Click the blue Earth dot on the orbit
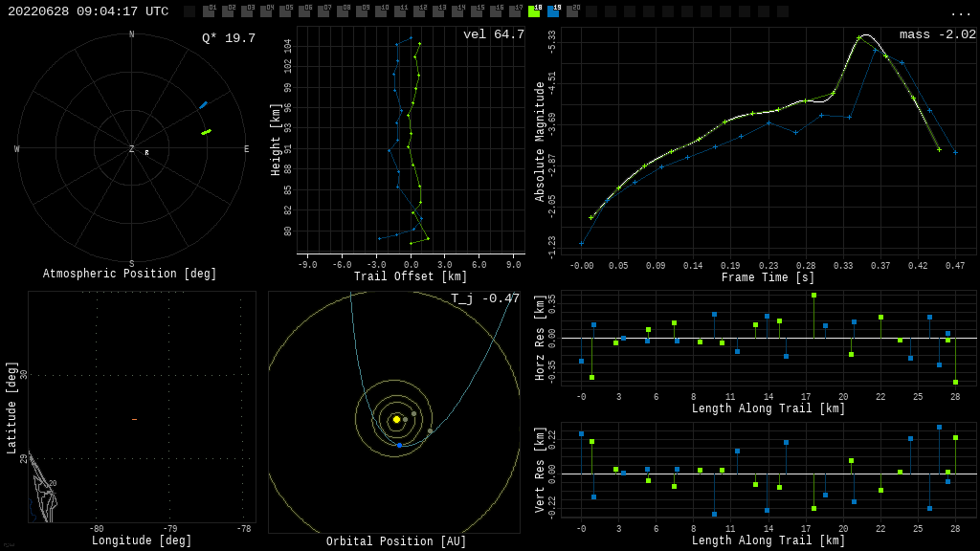Viewport: 980px width, 551px height. click(x=399, y=445)
